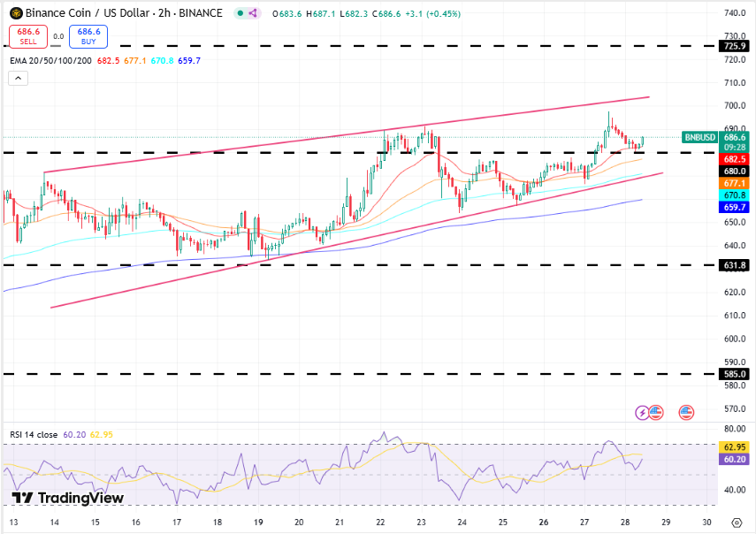
Task: Click the green market status dot
Action: (241, 13)
